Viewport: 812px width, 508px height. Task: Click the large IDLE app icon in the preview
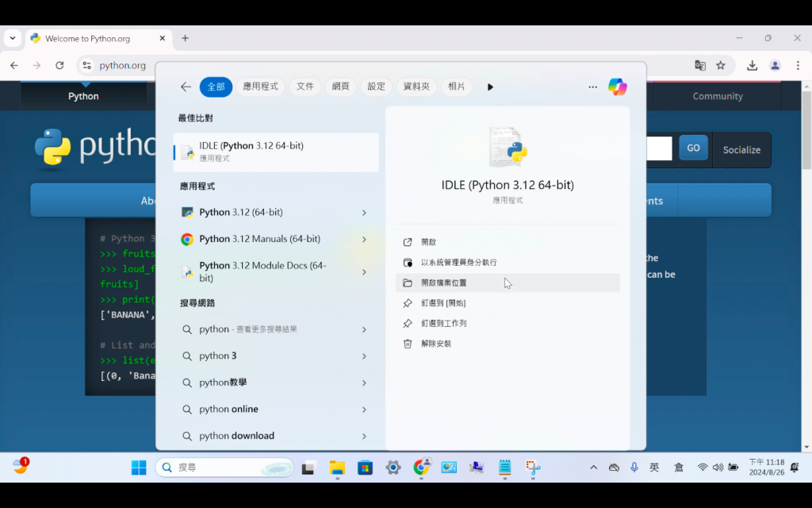coord(507,147)
